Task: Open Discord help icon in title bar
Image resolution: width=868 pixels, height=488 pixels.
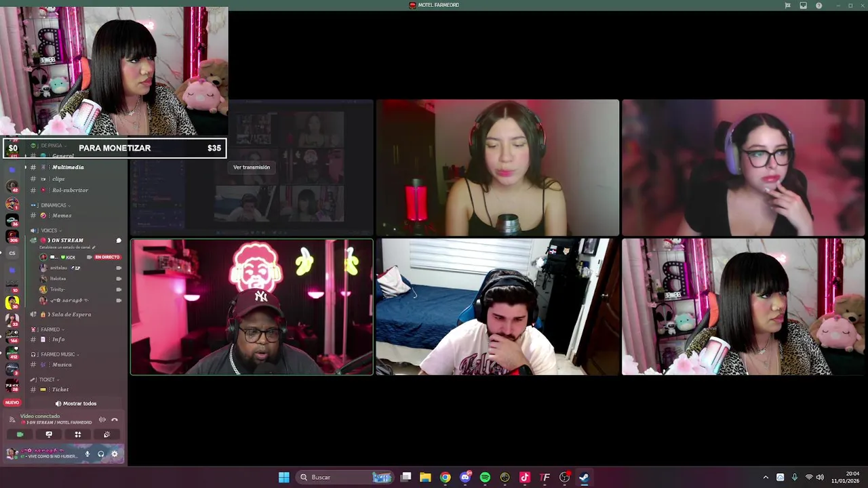Action: [818, 5]
